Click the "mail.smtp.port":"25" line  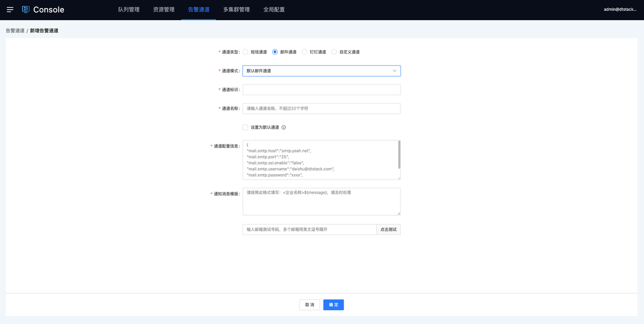(x=268, y=157)
